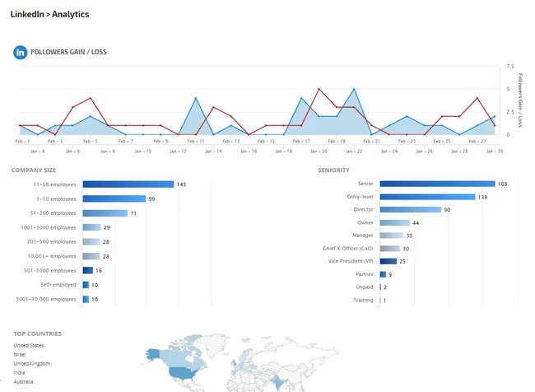Select the Entry-level seniority bar

[x=427, y=197]
